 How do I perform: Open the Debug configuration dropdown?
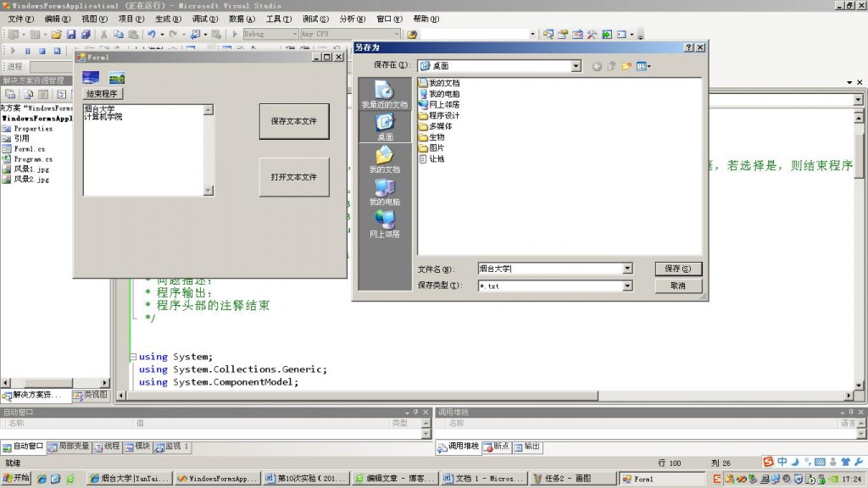[x=294, y=34]
